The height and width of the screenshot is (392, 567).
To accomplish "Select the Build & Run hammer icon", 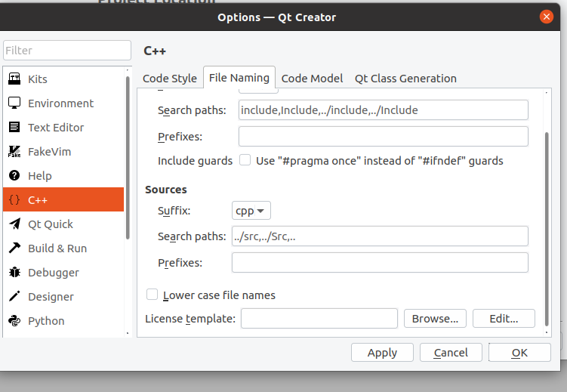I will [14, 248].
